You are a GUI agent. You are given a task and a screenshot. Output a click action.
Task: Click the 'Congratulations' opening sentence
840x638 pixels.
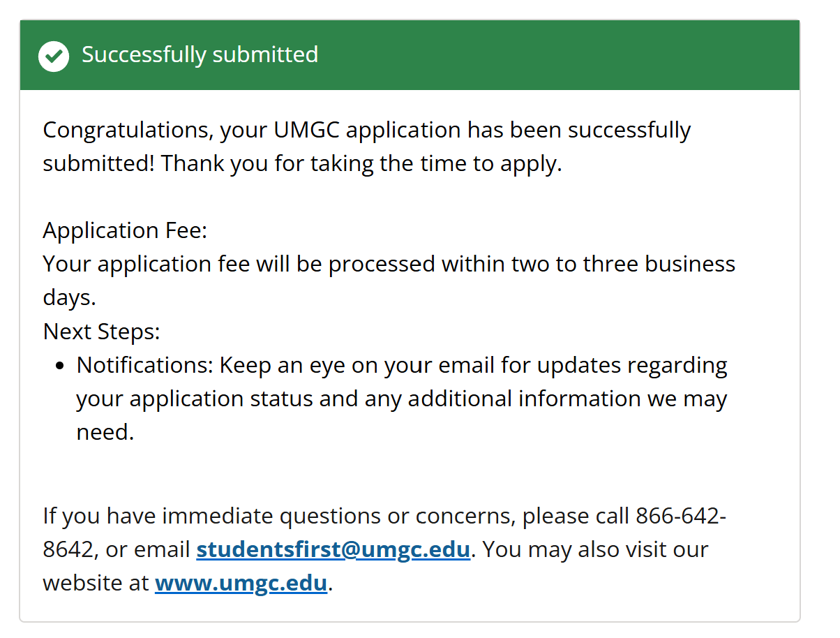pyautogui.click(x=367, y=131)
